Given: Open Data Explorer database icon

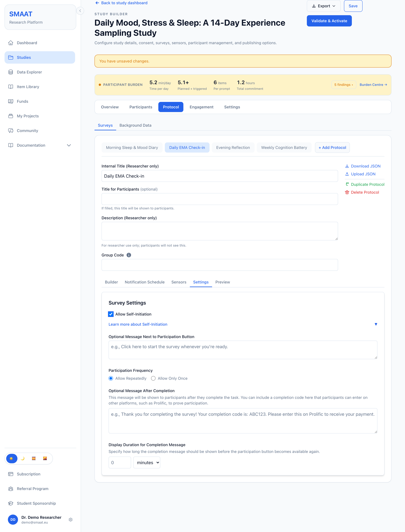Looking at the screenshot, I should [11, 72].
